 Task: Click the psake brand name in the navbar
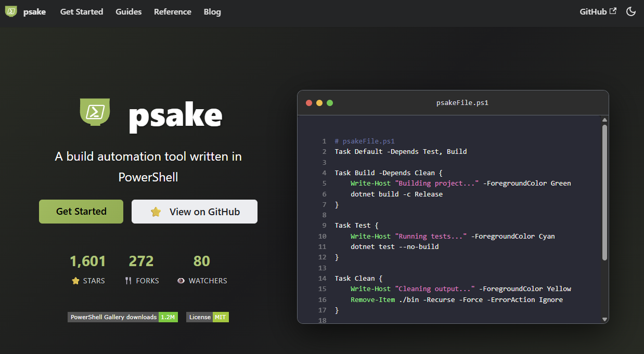34,11
